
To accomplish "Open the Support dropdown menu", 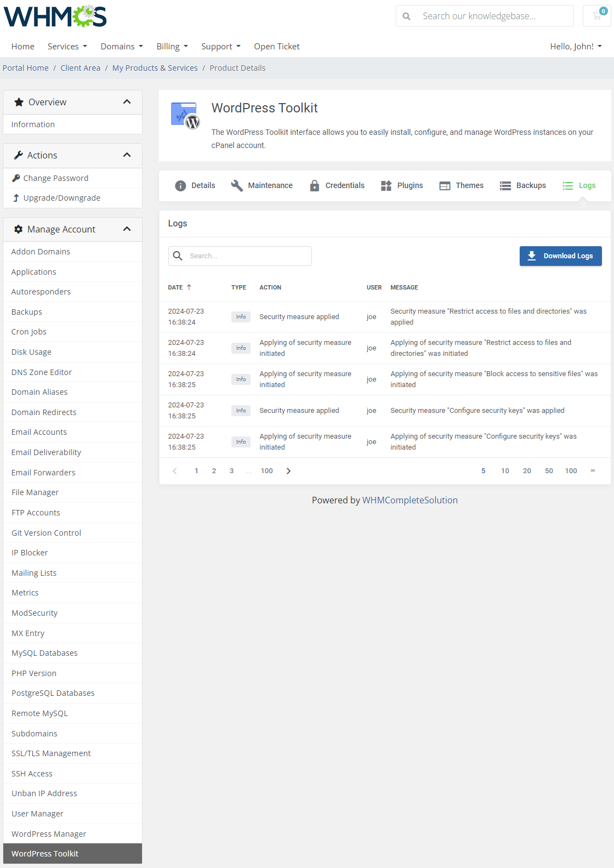I will [221, 47].
